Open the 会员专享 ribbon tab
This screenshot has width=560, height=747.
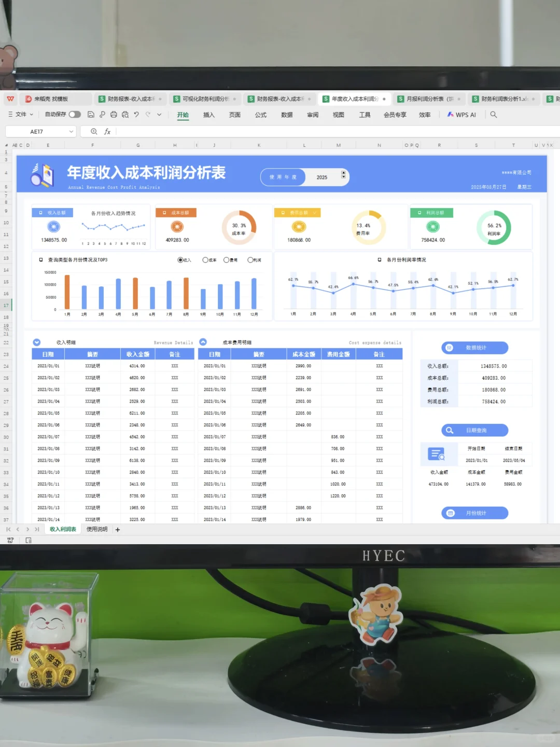click(395, 115)
